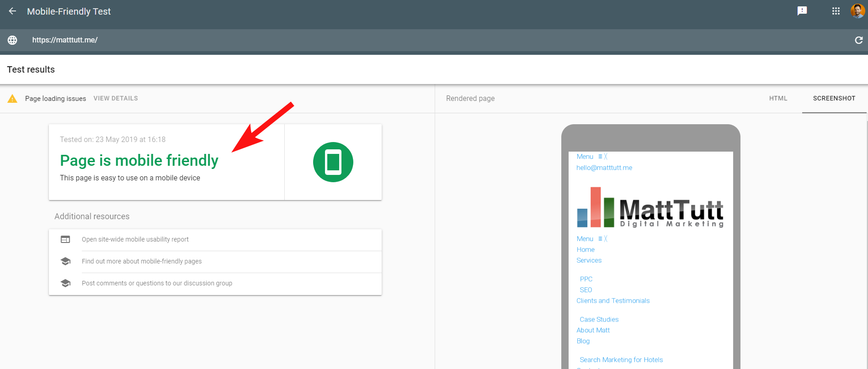The width and height of the screenshot is (868, 369).
Task: Open site-wide mobile usability report
Action: [135, 239]
